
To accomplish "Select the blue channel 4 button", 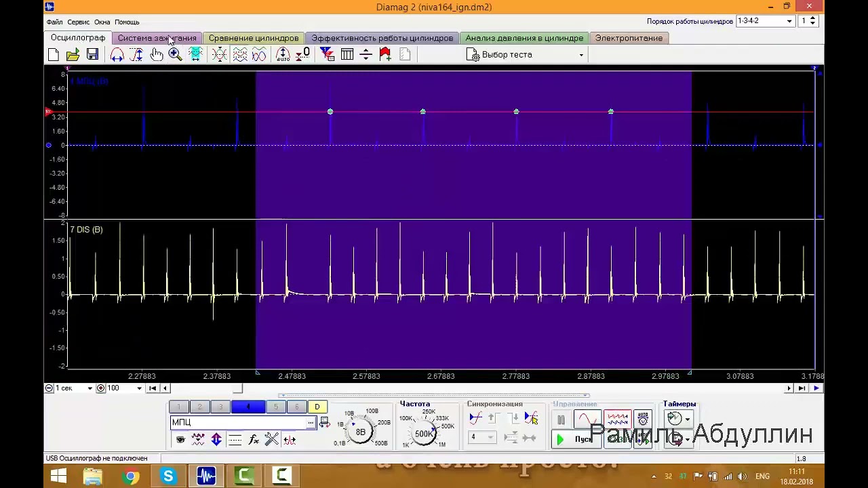I will [248, 407].
